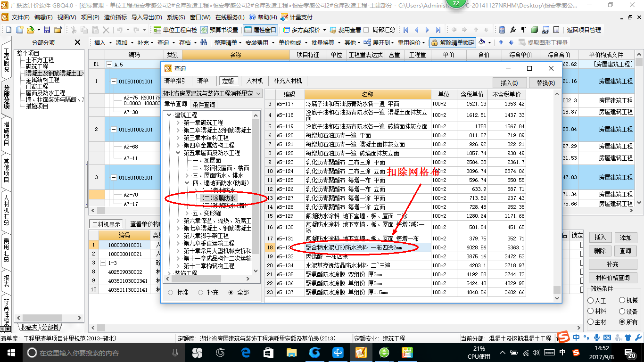The width and height of the screenshot is (644, 362).
Task: Click 材料价格查询 button
Action: pyautogui.click(x=612, y=278)
